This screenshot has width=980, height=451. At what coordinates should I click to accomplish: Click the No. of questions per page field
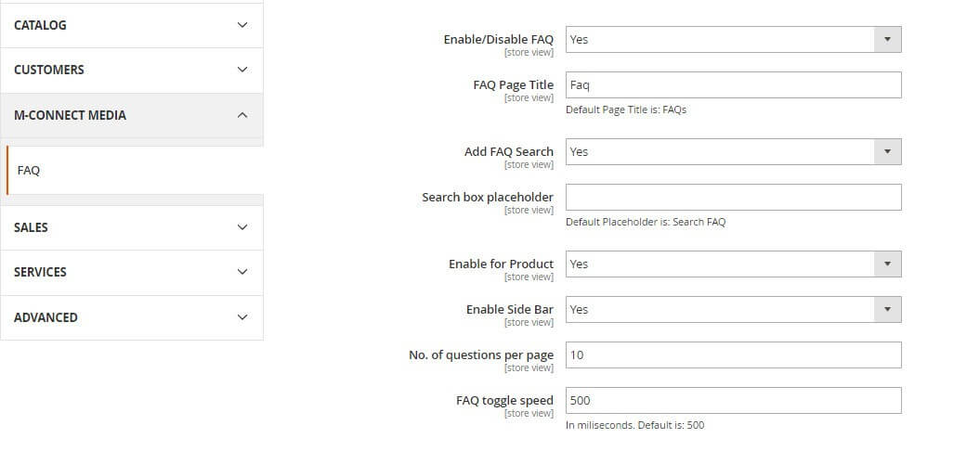tap(733, 354)
